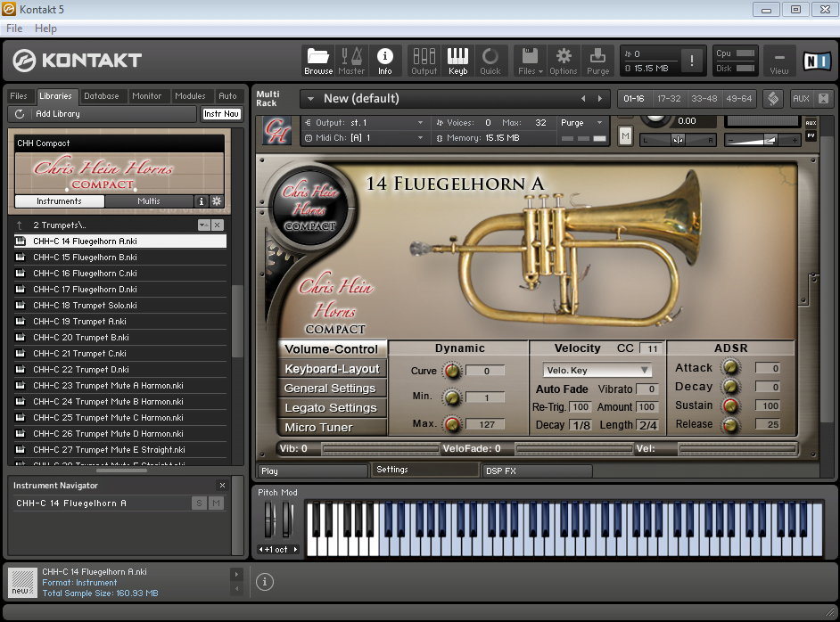Open the File menu
This screenshot has width=840, height=622.
[x=14, y=29]
